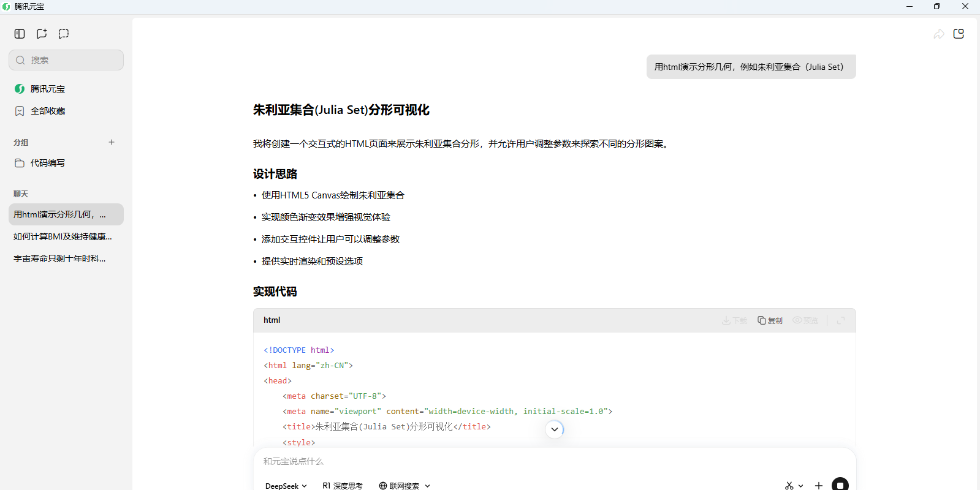Open 全部收藏 favorites list
The width and height of the screenshot is (980, 490).
point(48,111)
